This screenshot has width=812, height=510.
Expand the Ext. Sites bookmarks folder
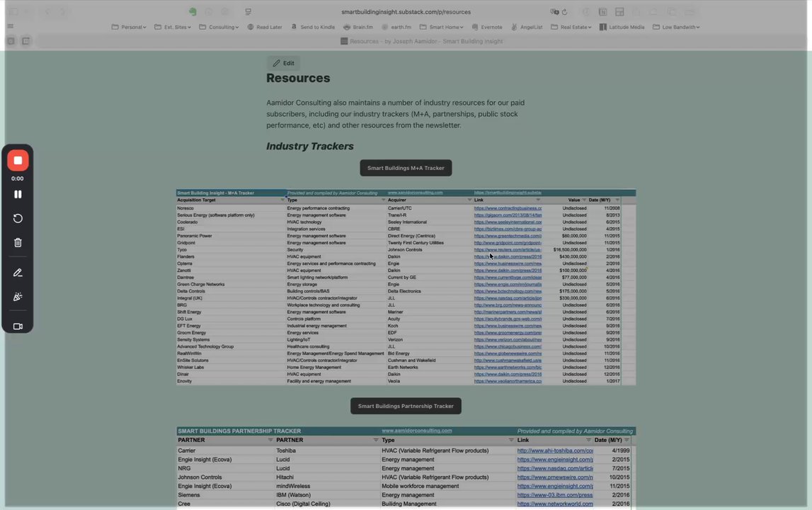click(173, 27)
